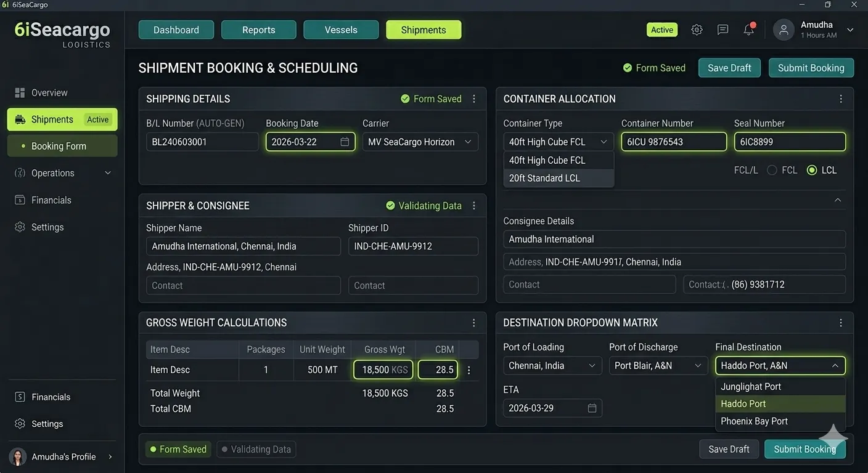Toggle the Active status badge in top bar

662,30
